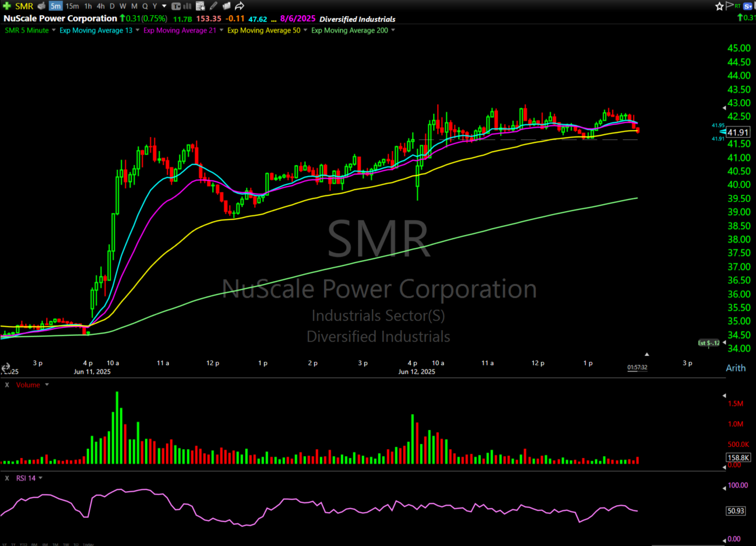Click the Jun 12, 2025 date label
This screenshot has width=756, height=546.
click(x=417, y=372)
